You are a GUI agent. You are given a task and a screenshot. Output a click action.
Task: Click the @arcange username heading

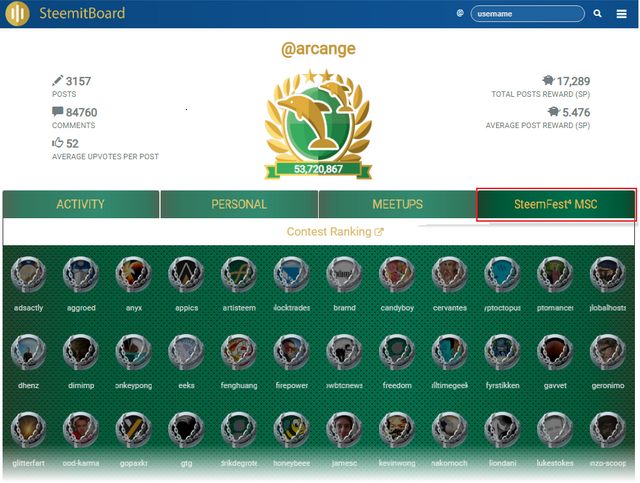click(318, 49)
